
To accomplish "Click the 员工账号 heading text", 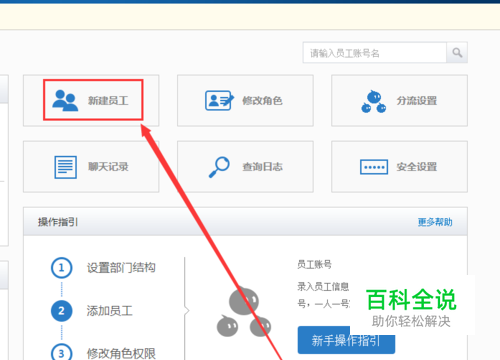I will pos(314,265).
